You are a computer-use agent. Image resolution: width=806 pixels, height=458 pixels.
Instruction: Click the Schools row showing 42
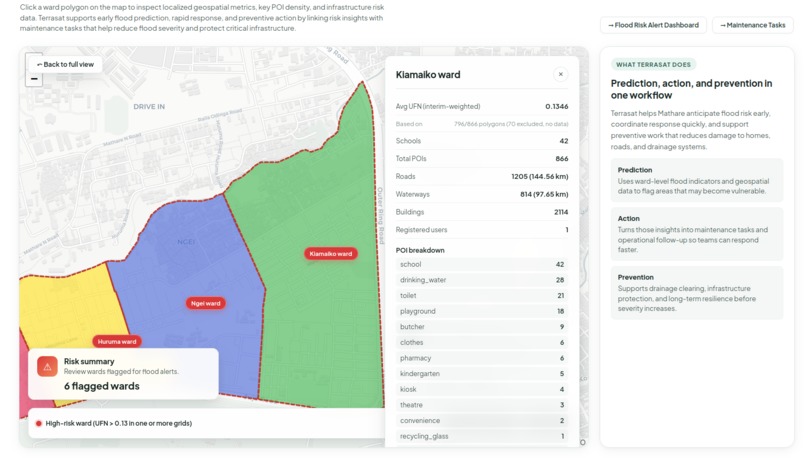(x=482, y=141)
